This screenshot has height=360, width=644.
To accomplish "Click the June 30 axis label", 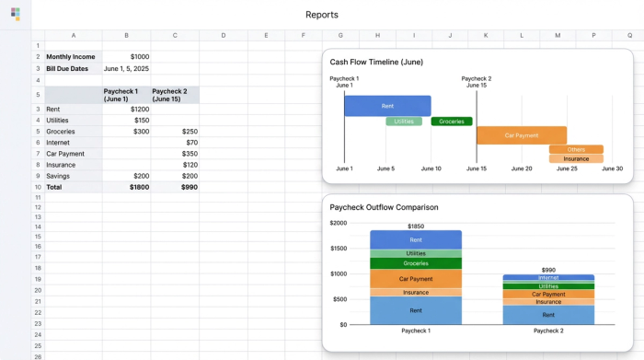I will 613,168.
